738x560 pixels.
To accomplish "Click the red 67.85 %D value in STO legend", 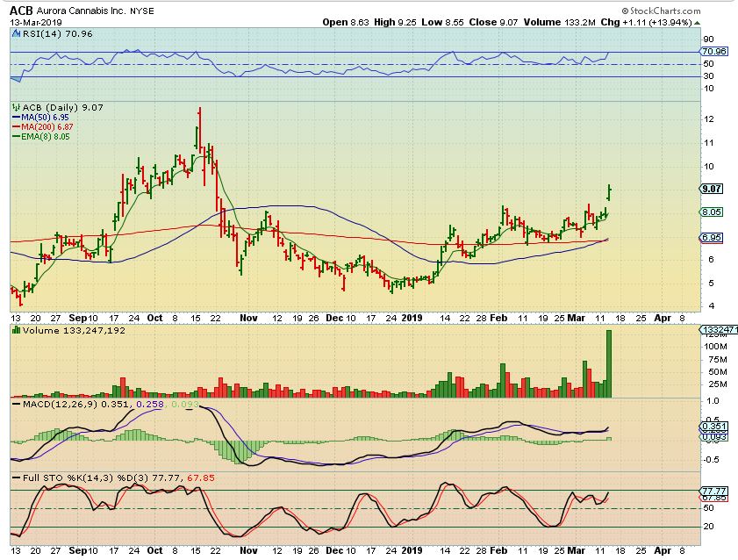I will 201,478.
